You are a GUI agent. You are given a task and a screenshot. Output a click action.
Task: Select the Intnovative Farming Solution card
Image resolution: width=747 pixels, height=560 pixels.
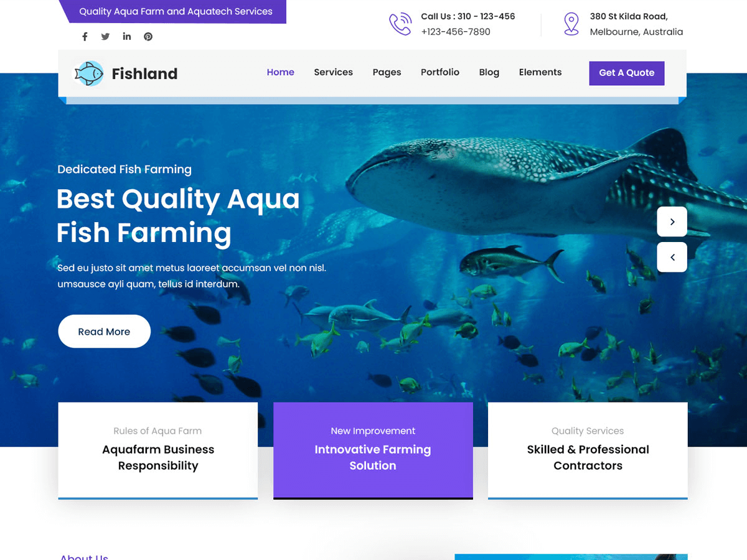click(373, 450)
